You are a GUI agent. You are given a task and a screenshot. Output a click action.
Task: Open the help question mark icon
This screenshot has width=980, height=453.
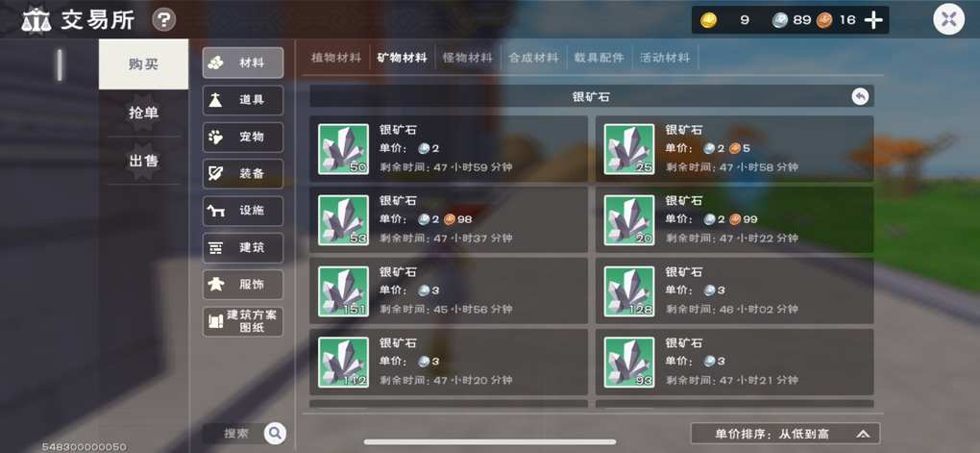(163, 20)
